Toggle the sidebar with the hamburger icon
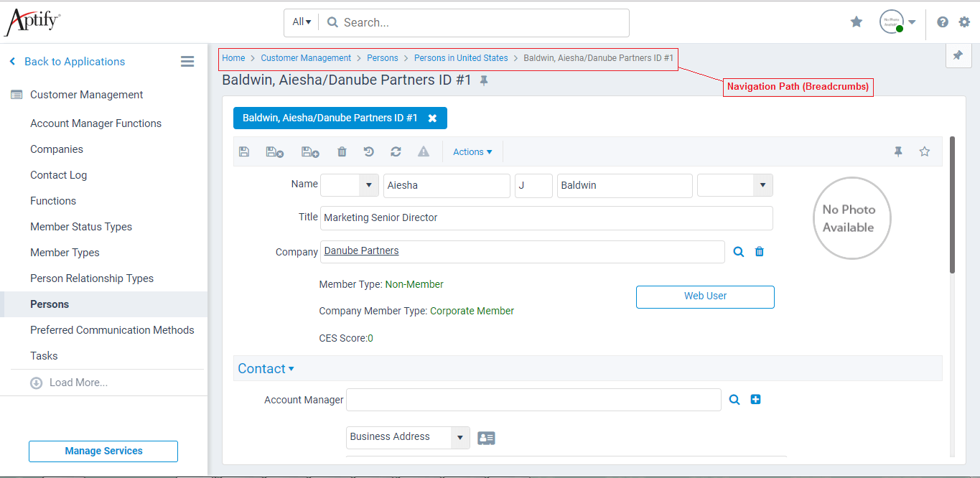The width and height of the screenshot is (980, 478). (187, 61)
